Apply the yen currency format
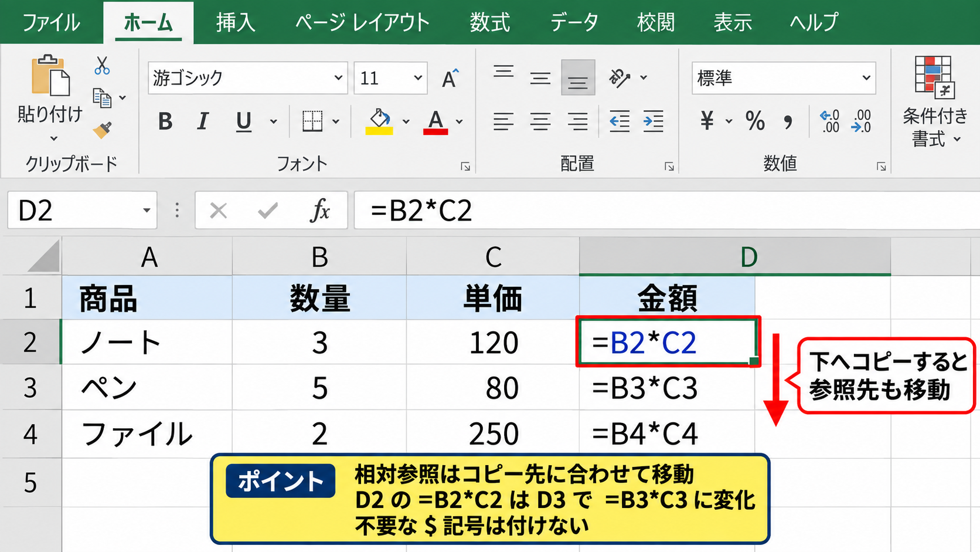The height and width of the screenshot is (552, 980). point(707,121)
